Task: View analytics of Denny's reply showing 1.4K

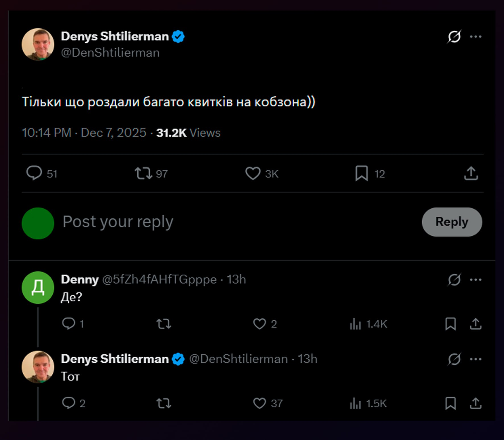Action: [x=356, y=324]
